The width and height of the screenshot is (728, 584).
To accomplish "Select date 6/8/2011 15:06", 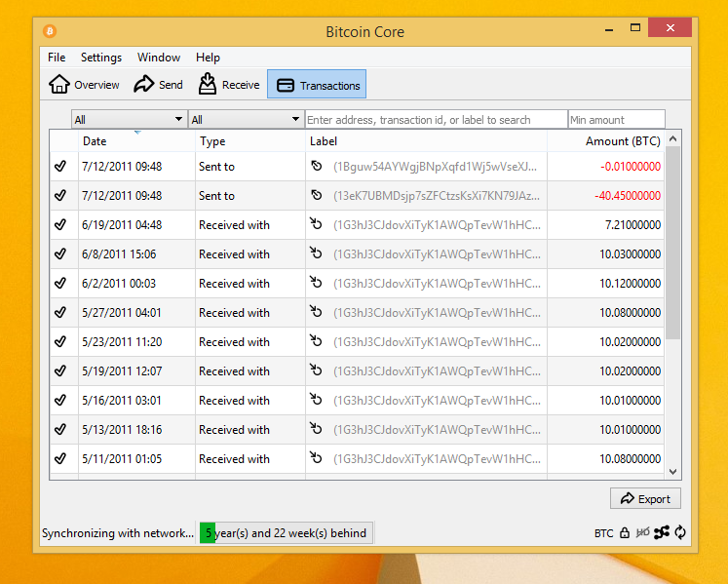I will tap(119, 254).
